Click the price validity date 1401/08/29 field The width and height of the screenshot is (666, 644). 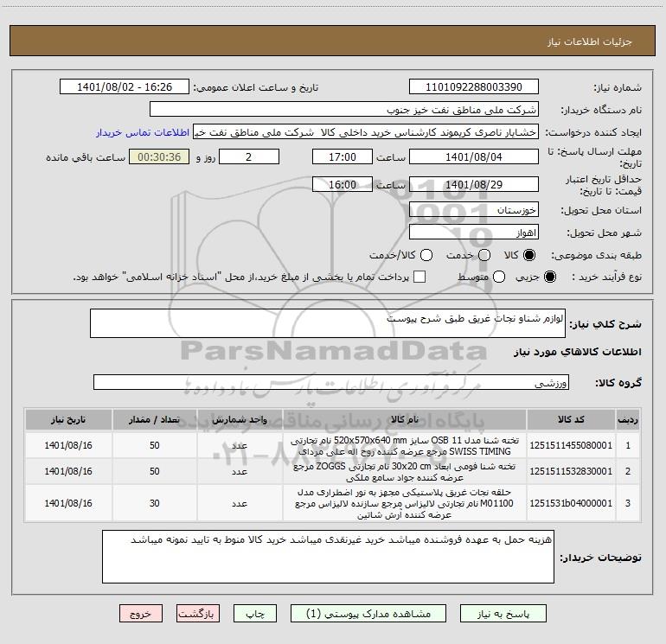(x=474, y=184)
